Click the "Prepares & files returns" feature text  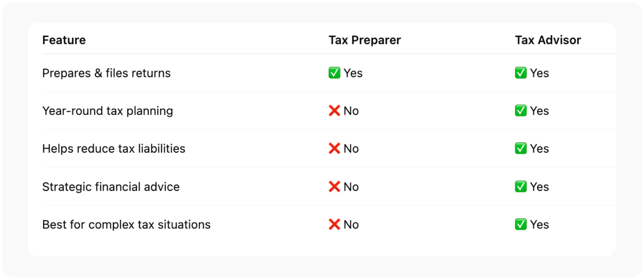click(x=106, y=73)
